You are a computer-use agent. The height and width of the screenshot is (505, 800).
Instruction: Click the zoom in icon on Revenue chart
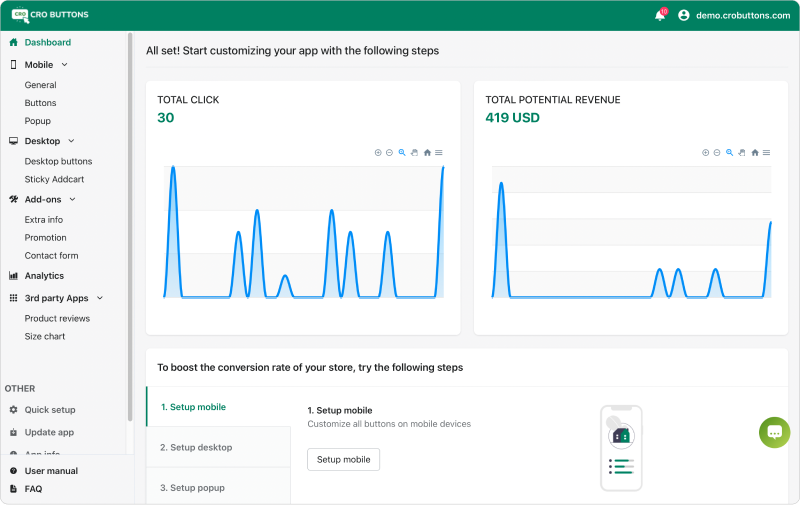click(x=706, y=153)
